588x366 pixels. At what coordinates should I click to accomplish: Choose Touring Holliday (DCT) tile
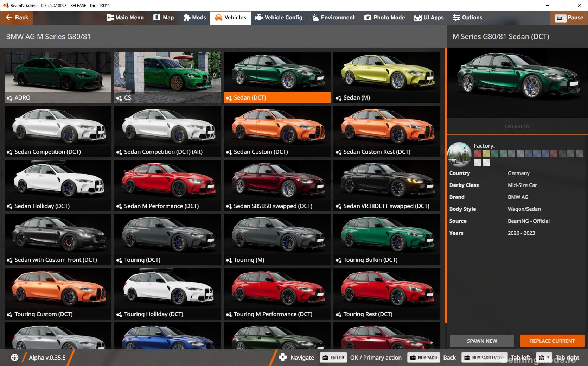pos(168,294)
